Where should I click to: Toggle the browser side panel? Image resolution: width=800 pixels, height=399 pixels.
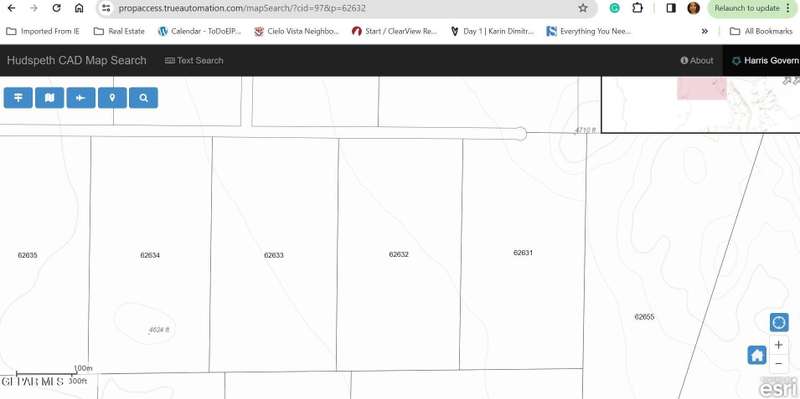pos(671,8)
